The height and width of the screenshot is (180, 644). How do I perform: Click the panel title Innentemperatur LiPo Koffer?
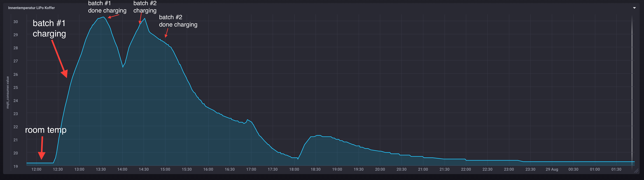tap(31, 8)
